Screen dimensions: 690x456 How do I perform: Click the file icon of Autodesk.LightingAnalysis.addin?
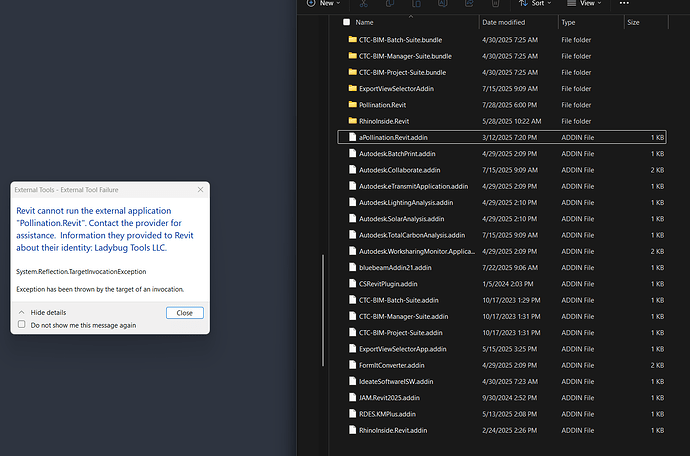[352, 202]
